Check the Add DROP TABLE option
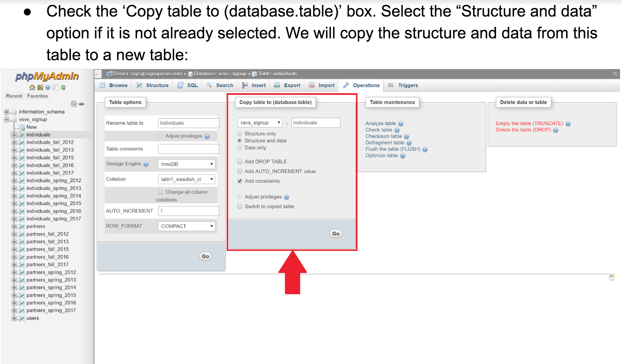622x364 pixels. click(240, 161)
